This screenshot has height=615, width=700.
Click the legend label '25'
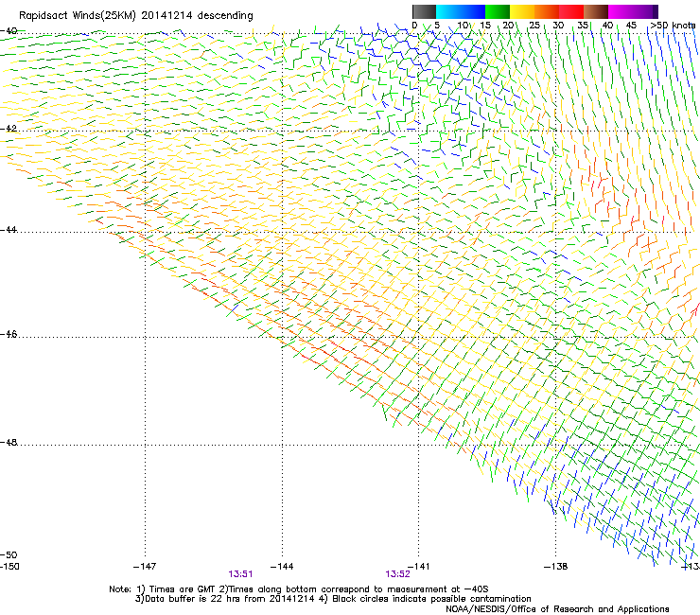[x=534, y=26]
